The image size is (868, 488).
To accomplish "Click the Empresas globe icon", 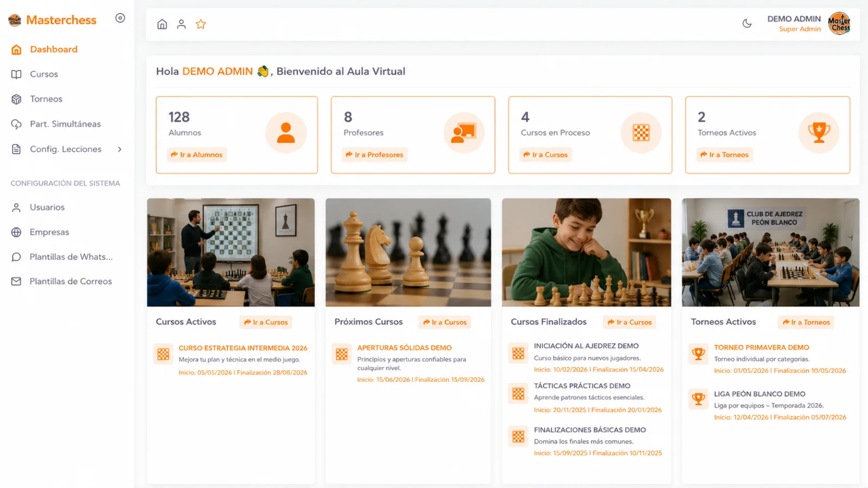I will pyautogui.click(x=16, y=232).
